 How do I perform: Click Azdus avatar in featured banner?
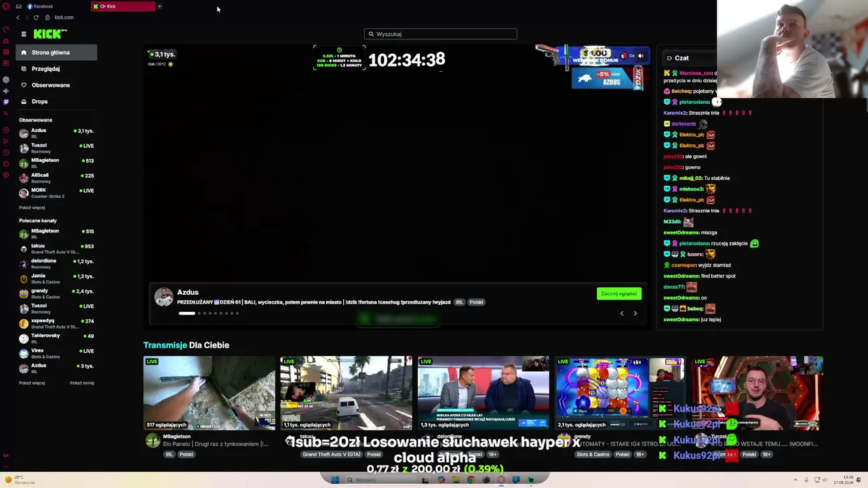[164, 297]
